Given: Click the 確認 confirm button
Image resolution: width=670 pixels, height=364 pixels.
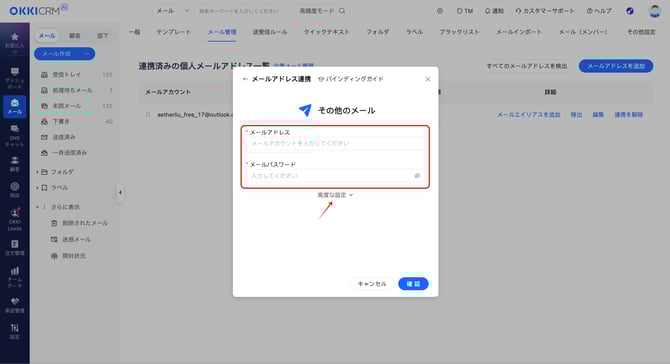Looking at the screenshot, I should (413, 284).
